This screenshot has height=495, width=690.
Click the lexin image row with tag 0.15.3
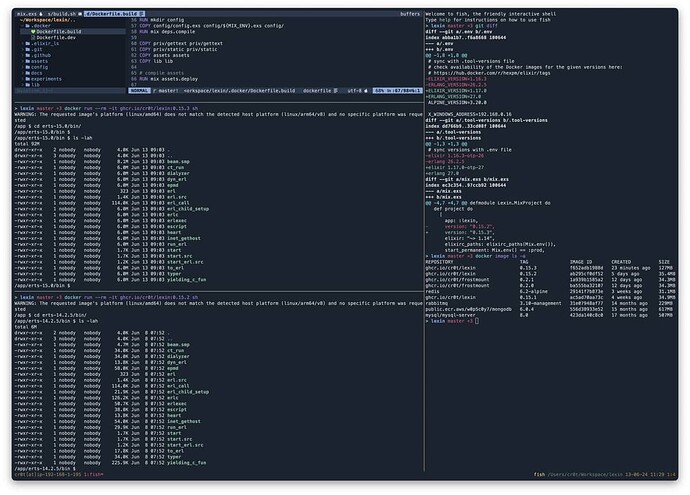pos(549,268)
